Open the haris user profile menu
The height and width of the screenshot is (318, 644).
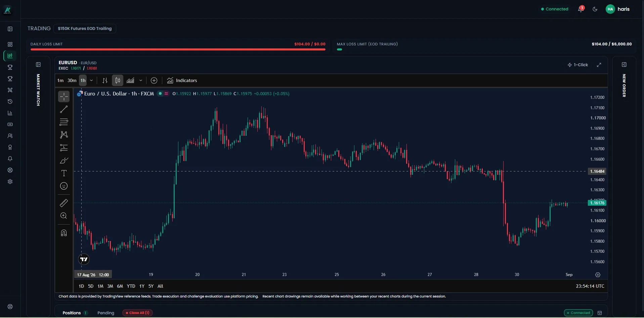[x=618, y=9]
